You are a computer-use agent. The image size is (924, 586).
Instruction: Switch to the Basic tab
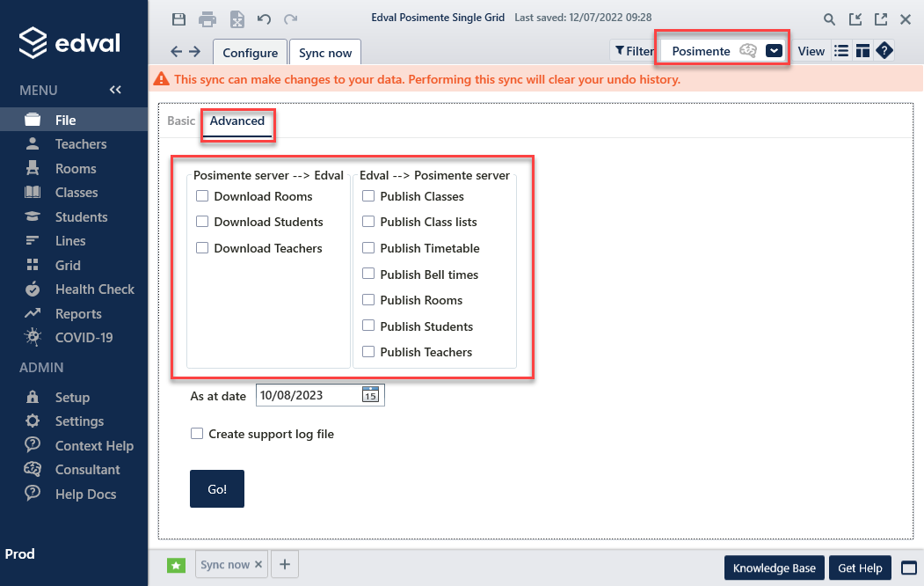[181, 121]
